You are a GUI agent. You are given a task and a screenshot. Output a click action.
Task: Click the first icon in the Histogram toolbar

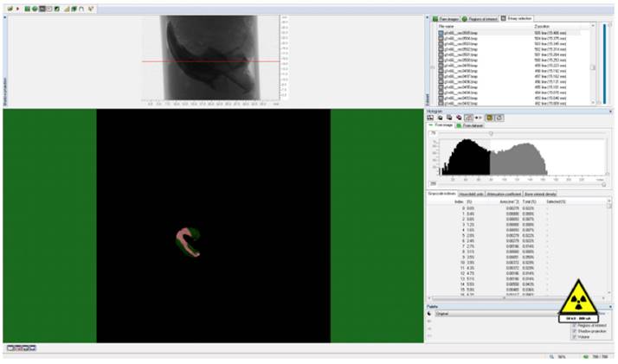point(431,118)
